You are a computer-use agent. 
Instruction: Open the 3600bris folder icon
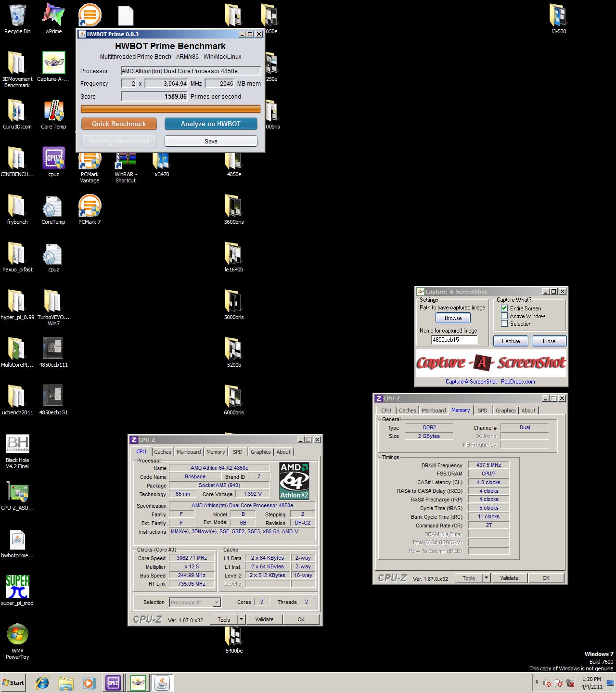tap(234, 206)
